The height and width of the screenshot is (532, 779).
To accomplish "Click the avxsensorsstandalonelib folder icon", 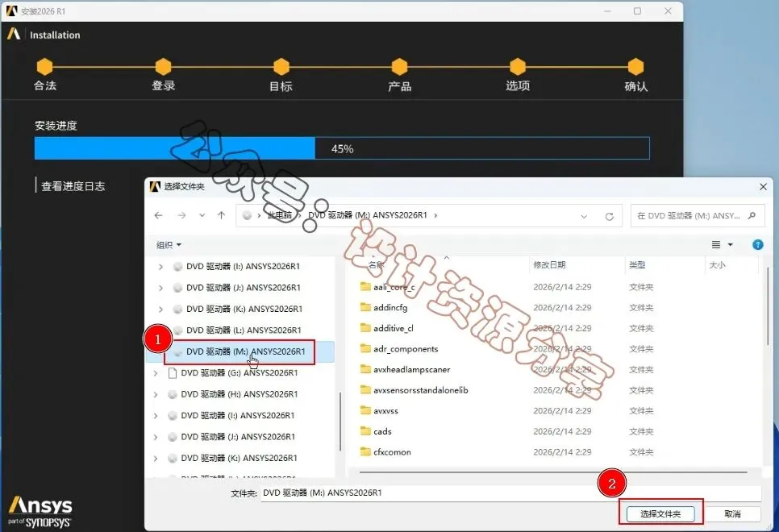I will (x=365, y=390).
